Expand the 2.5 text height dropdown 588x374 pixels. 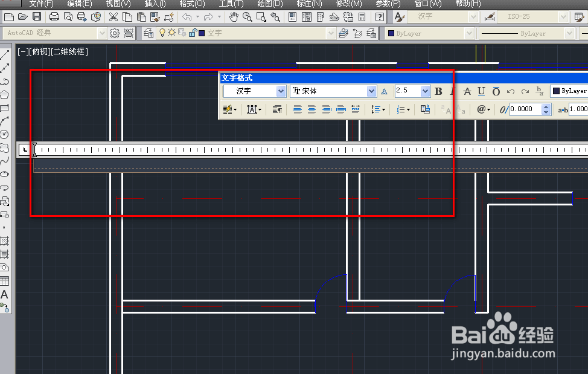[x=425, y=91]
